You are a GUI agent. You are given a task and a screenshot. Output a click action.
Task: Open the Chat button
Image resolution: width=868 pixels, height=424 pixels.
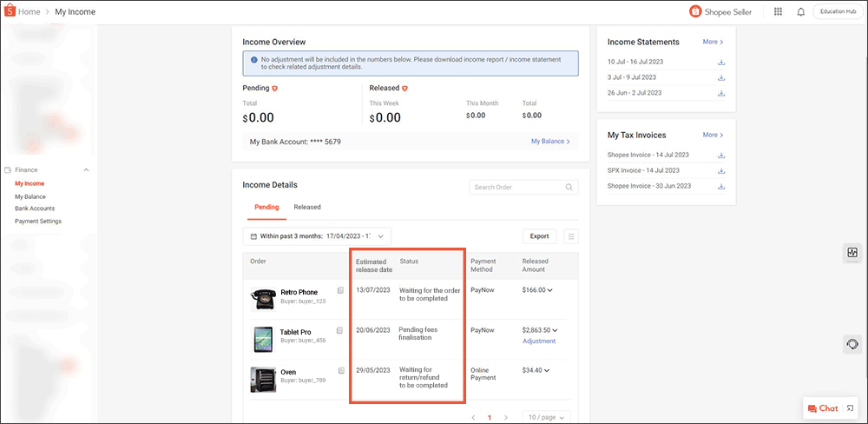click(823, 408)
